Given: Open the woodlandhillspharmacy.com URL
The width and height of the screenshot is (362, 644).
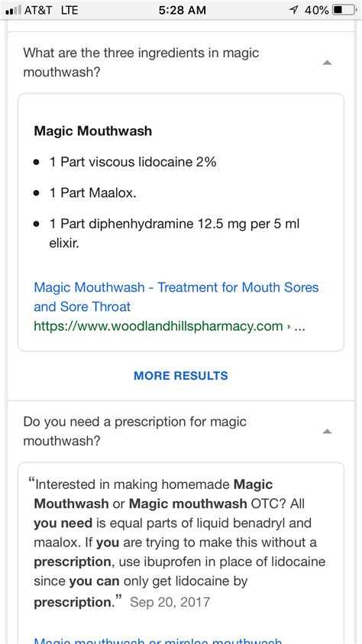Looking at the screenshot, I should coord(169,326).
